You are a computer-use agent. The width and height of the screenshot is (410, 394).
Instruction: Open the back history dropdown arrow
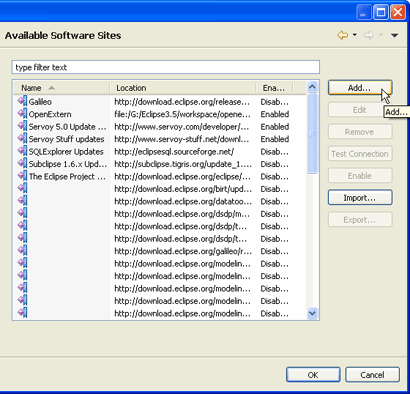[355, 35]
